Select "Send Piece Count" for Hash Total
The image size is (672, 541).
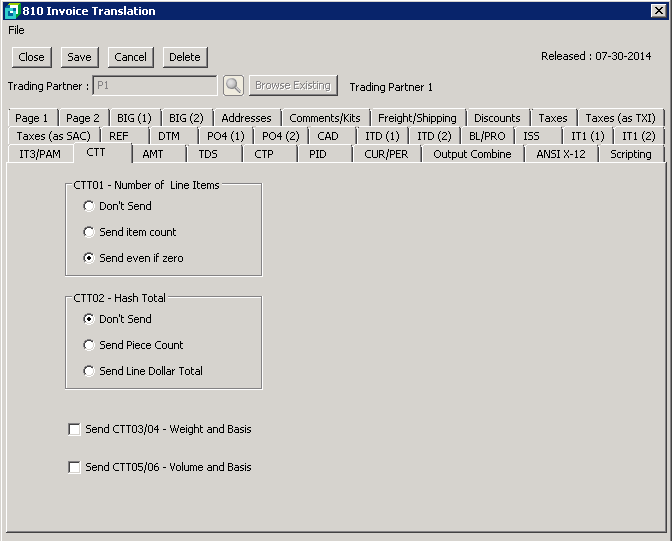tap(90, 345)
